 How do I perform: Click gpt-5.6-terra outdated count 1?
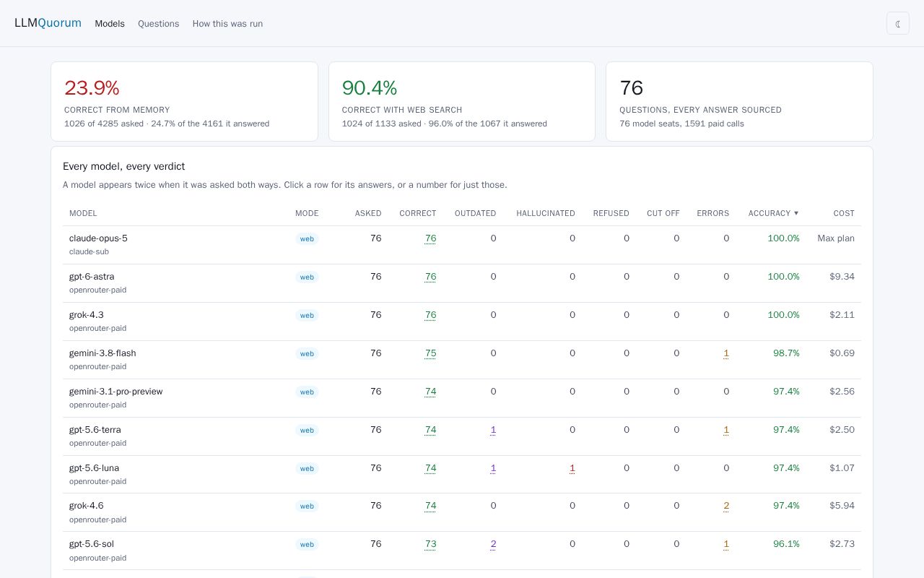tap(493, 430)
